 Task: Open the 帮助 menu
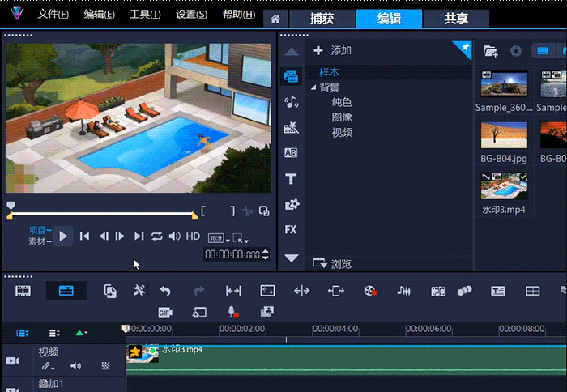coord(239,15)
